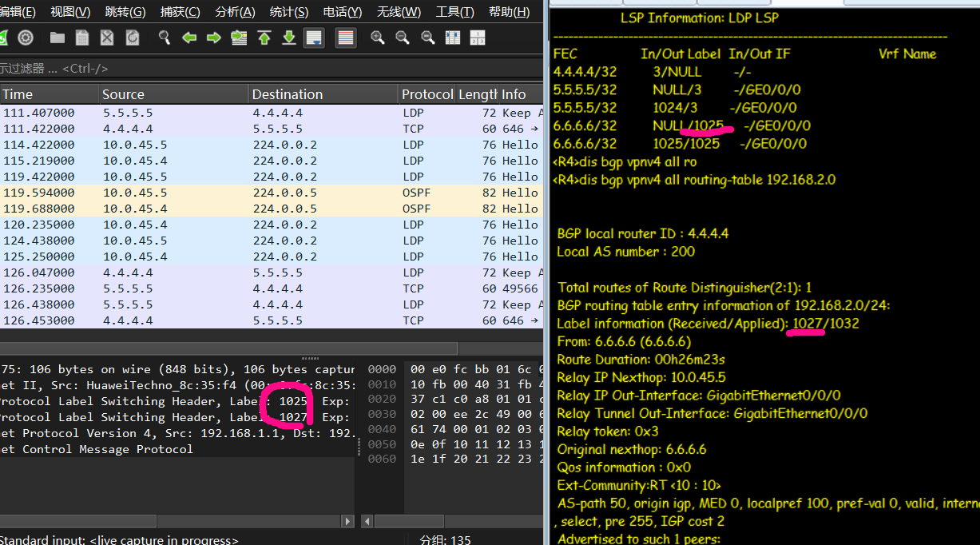Select MPLS header line with label 1025

[x=177, y=401]
